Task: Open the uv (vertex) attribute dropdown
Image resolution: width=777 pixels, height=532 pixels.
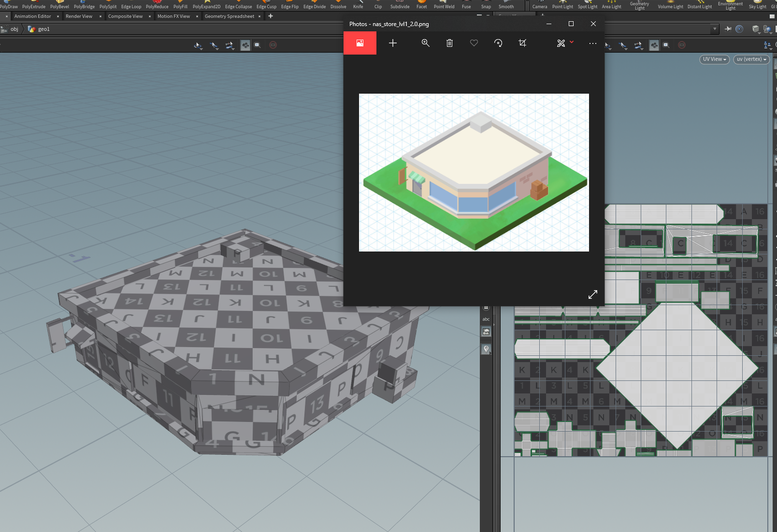Action: 751,59
